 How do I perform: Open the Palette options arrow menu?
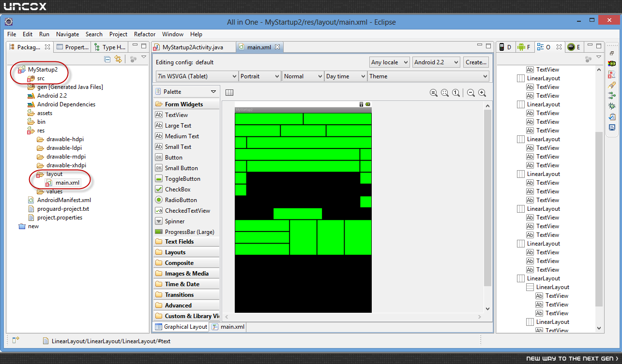[x=213, y=92]
